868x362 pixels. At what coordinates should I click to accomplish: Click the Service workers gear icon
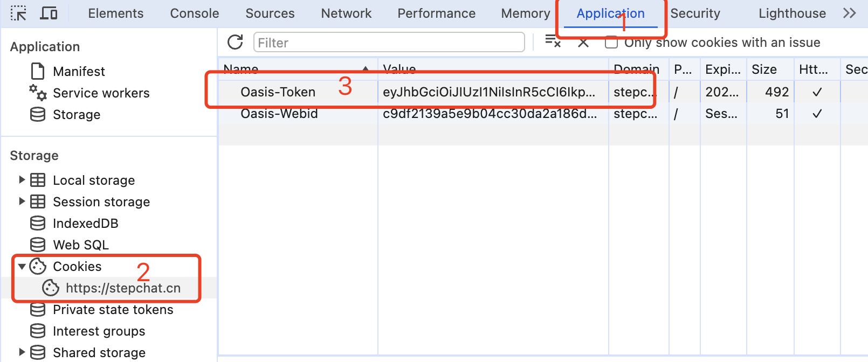coord(37,93)
